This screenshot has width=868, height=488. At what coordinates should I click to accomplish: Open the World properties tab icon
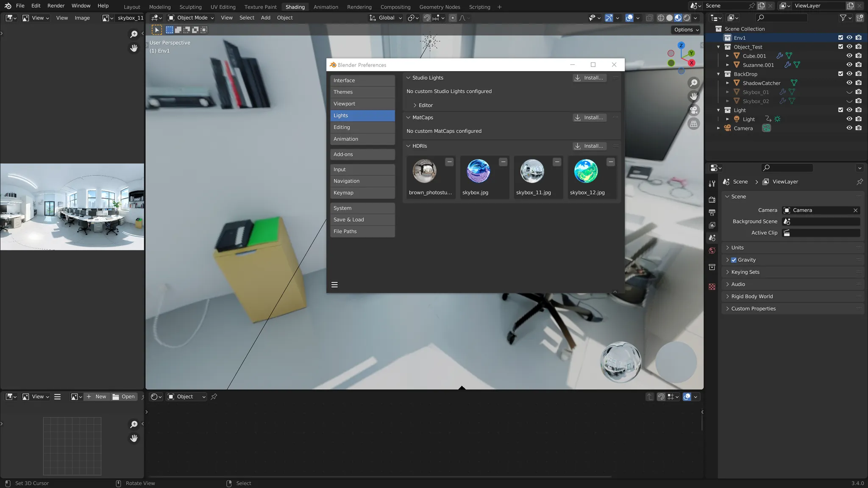point(712,250)
